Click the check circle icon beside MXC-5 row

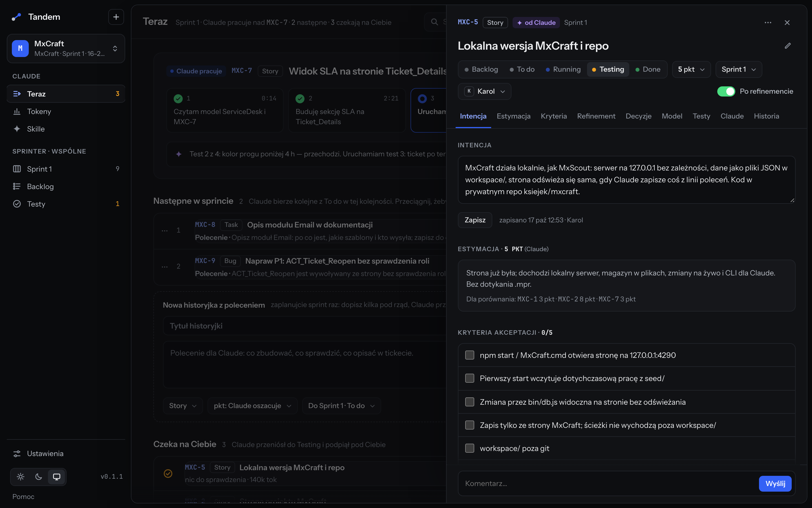point(168,473)
